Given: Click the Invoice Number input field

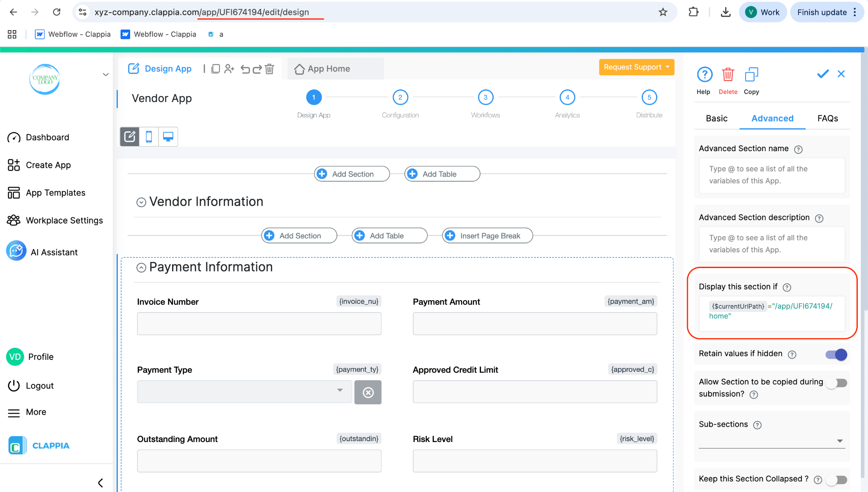Looking at the screenshot, I should [259, 324].
